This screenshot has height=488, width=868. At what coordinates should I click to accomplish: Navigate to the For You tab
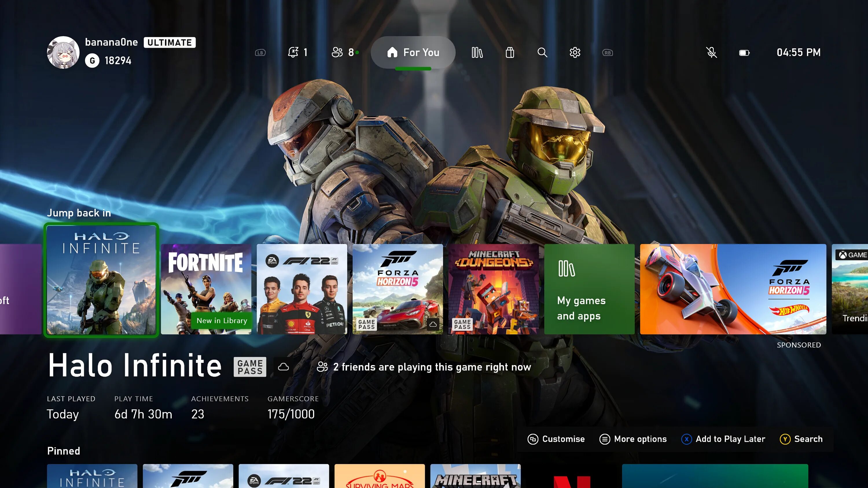point(413,52)
